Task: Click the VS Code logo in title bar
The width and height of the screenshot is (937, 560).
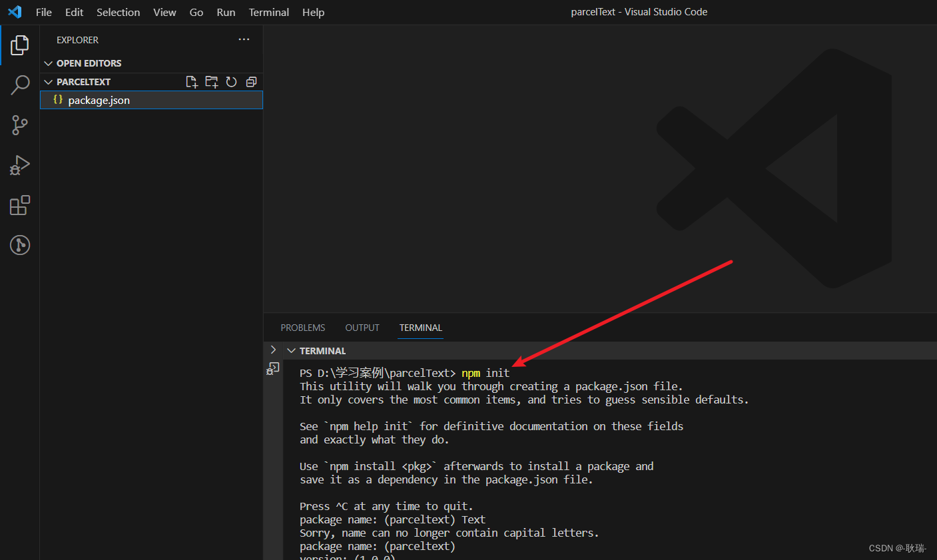Action: 15,12
